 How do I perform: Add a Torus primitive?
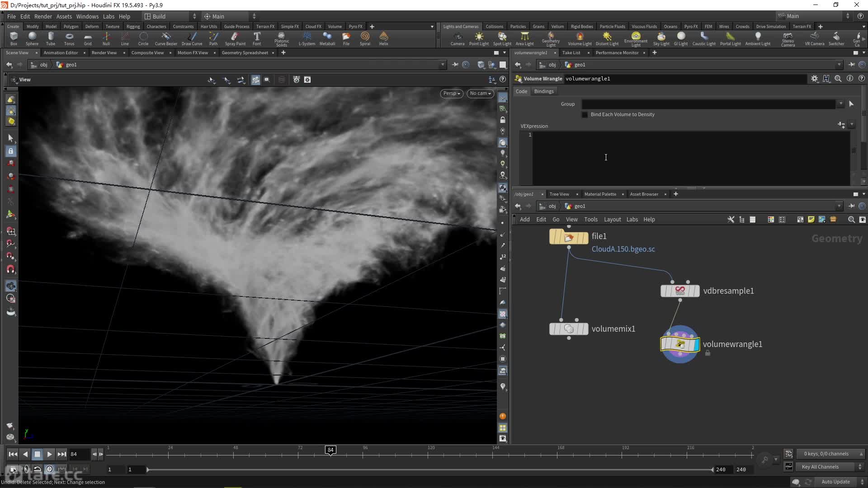point(69,38)
